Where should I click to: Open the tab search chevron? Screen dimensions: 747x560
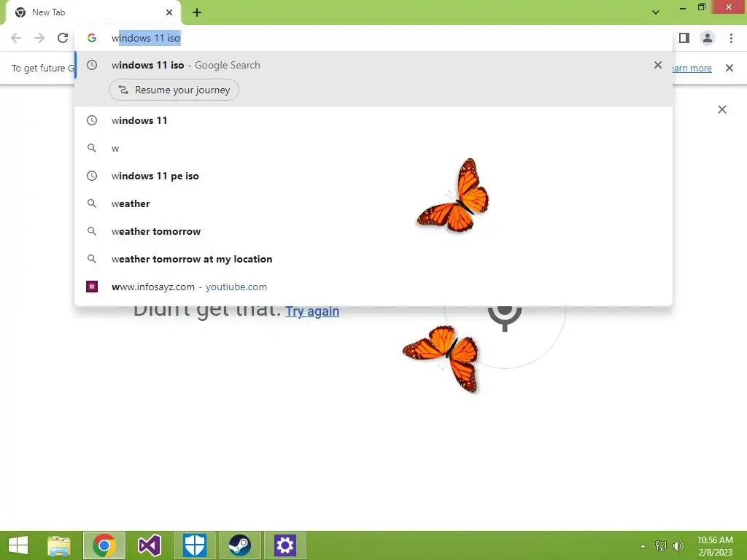point(656,12)
